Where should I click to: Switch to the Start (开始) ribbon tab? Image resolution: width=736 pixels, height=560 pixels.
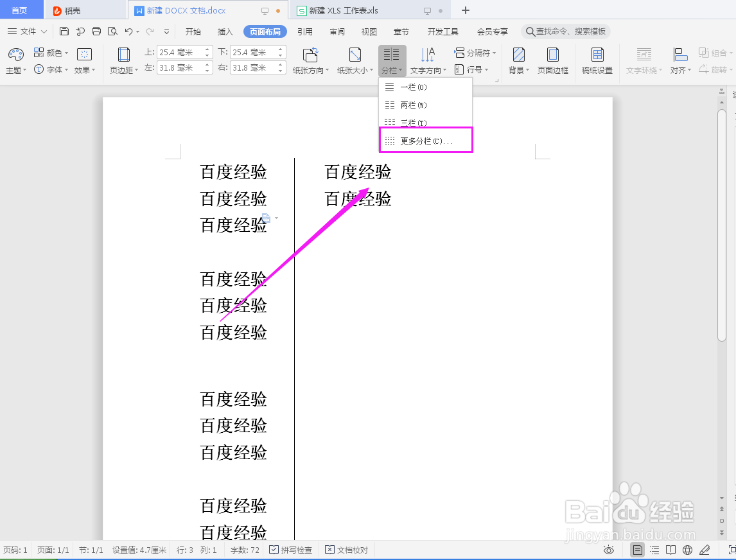pos(193,31)
